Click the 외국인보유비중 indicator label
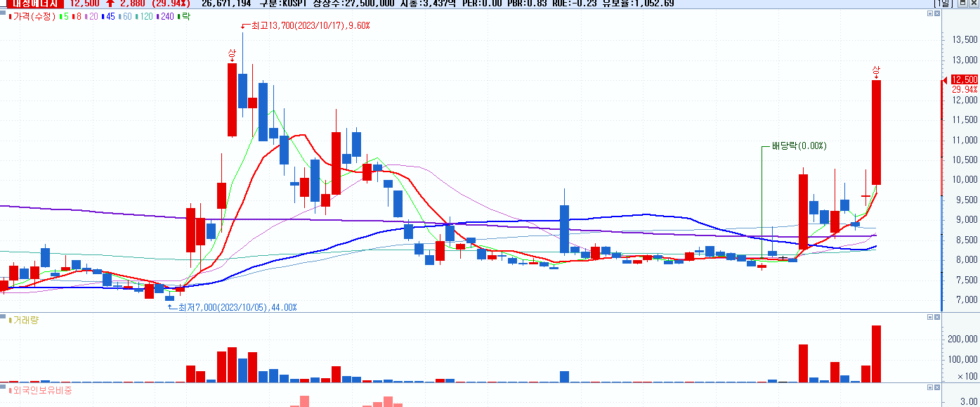The height and width of the screenshot is (407, 980). (x=42, y=389)
